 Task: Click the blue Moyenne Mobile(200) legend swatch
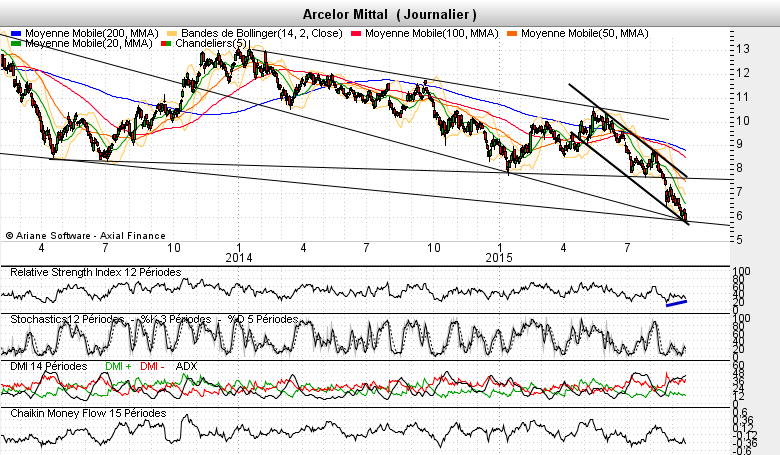click(16, 33)
